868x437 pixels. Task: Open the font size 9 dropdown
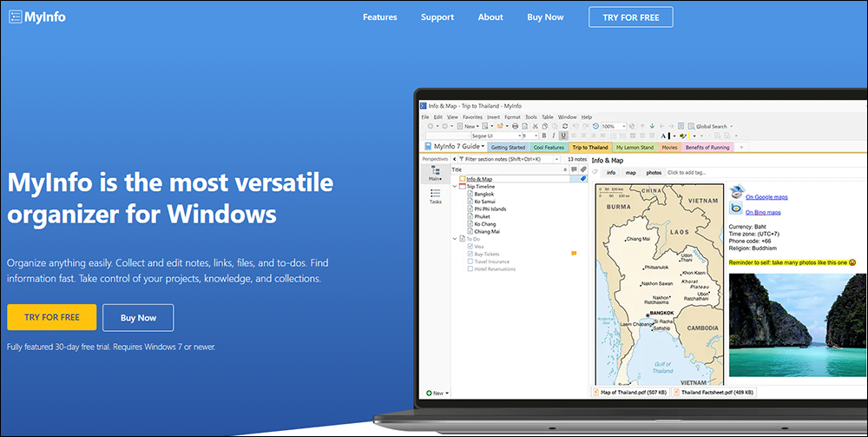[x=536, y=136]
